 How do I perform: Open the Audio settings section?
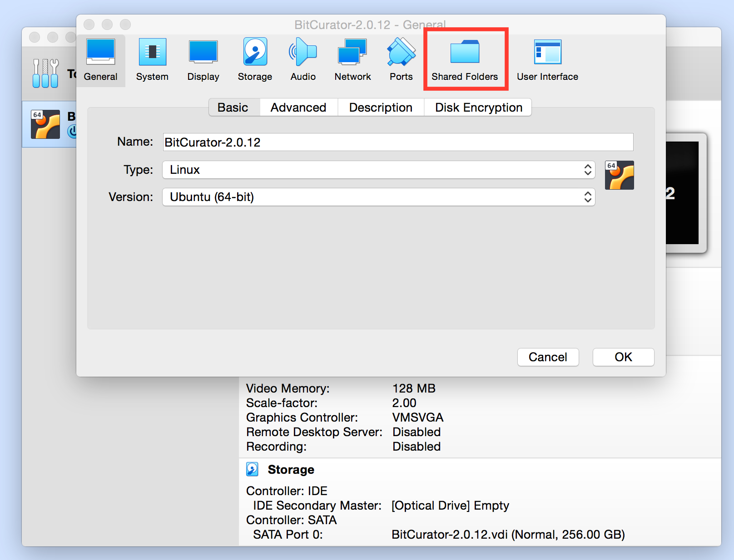[303, 60]
